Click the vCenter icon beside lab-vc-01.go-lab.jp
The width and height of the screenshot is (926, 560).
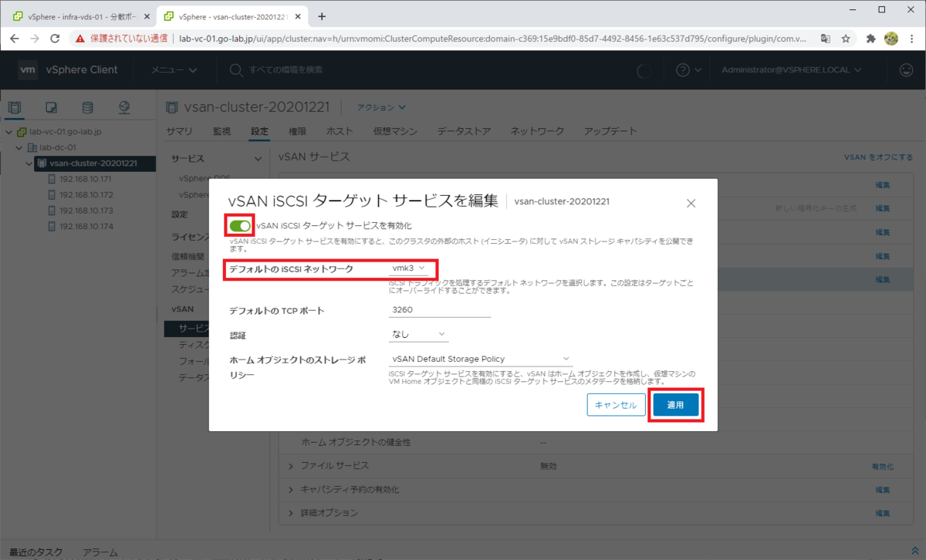tap(22, 132)
